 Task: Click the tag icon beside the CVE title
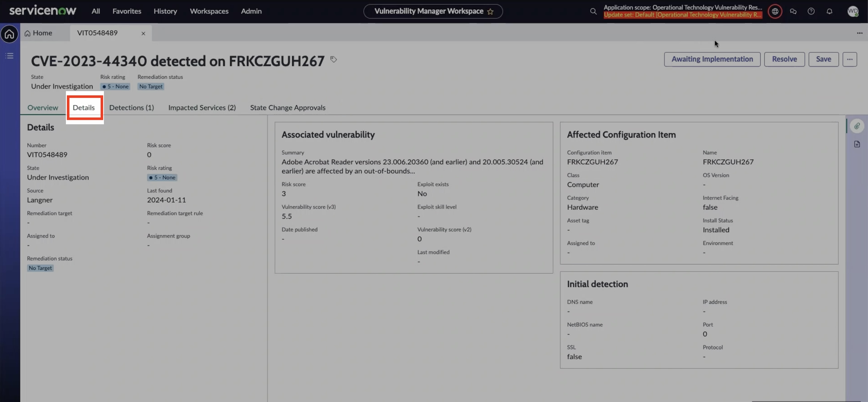[x=334, y=59]
